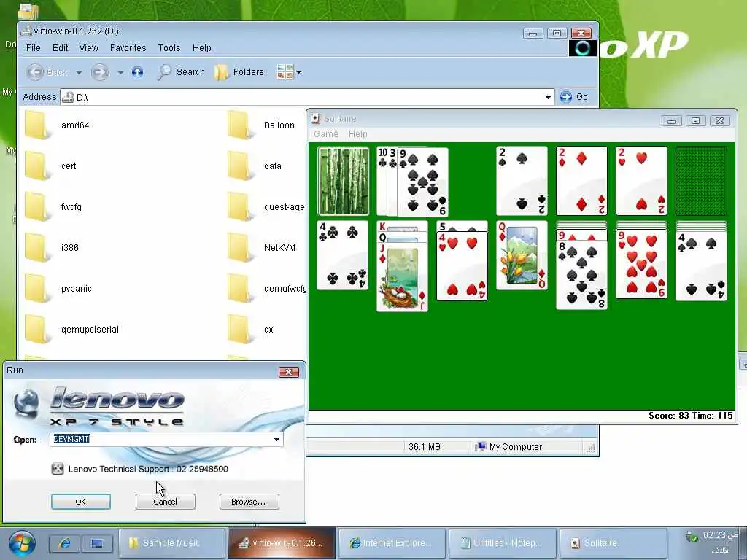Select the guest-agent folder icon
Viewport: 747px width, 560px height.
(239, 206)
